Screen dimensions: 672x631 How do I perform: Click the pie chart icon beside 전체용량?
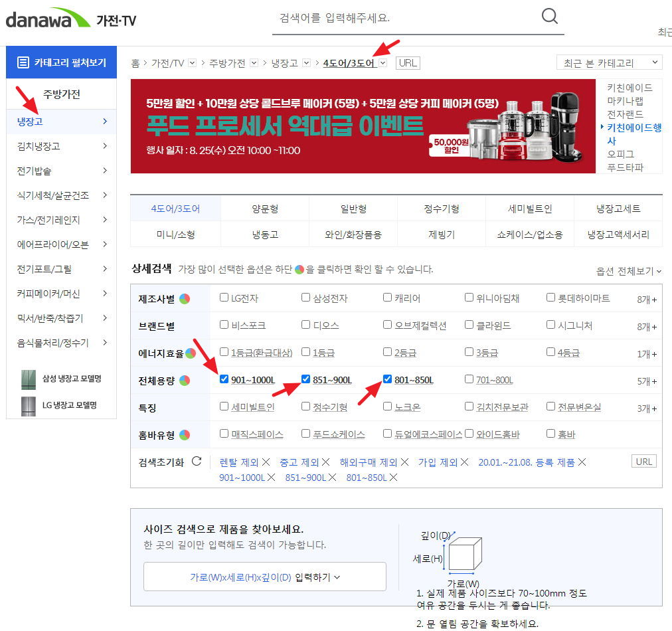tap(185, 380)
